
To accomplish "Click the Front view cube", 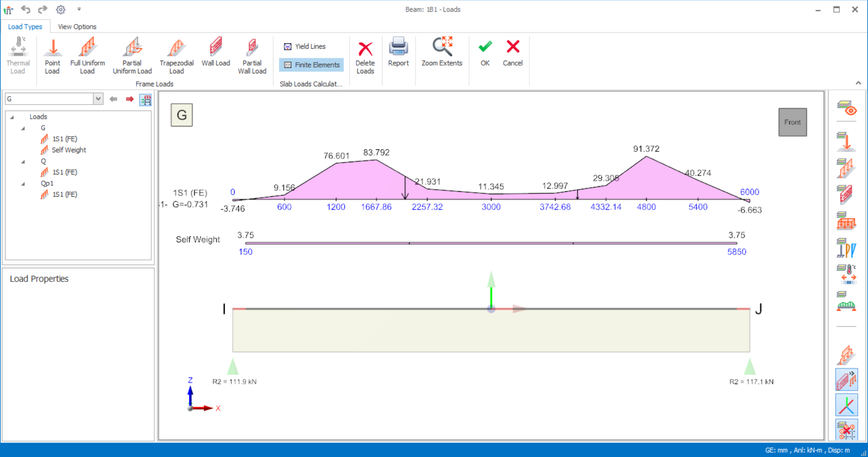I will [792, 122].
